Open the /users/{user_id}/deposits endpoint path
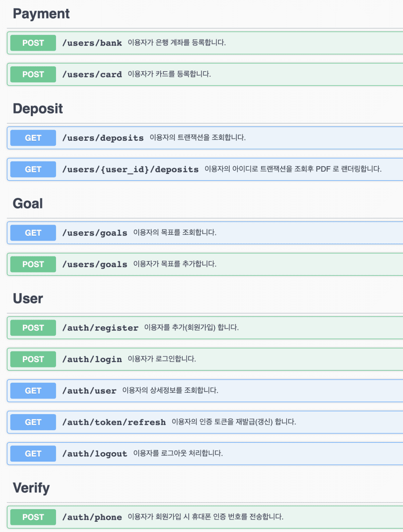 point(130,169)
